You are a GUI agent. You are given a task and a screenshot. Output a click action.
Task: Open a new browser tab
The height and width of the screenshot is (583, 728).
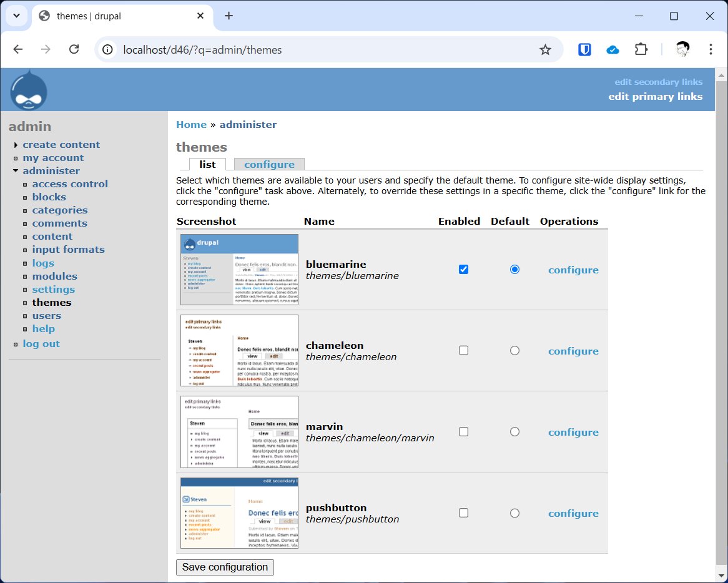coord(229,16)
